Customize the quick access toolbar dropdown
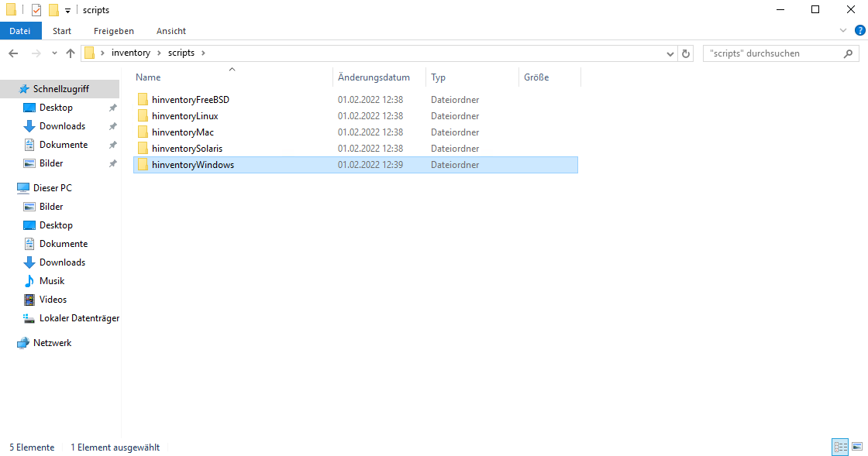Image resolution: width=868 pixels, height=456 pixels. tap(68, 11)
